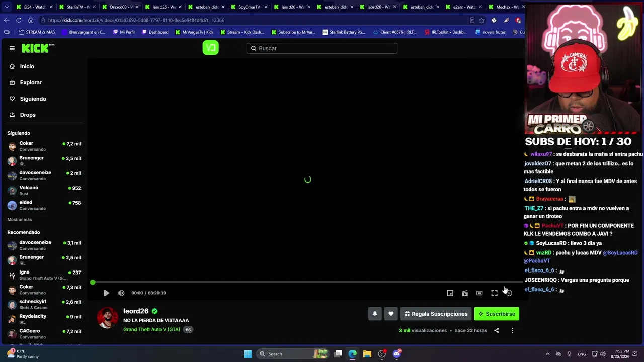The image size is (644, 362).
Task: Open File Explorer from the taskbar
Action: pyautogui.click(x=367, y=354)
